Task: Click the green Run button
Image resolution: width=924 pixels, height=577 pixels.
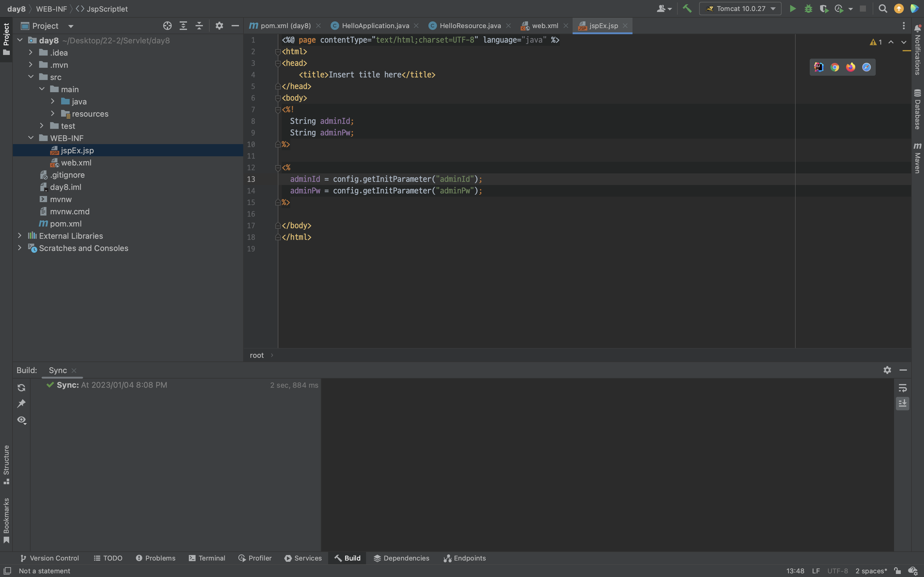Action: click(793, 9)
